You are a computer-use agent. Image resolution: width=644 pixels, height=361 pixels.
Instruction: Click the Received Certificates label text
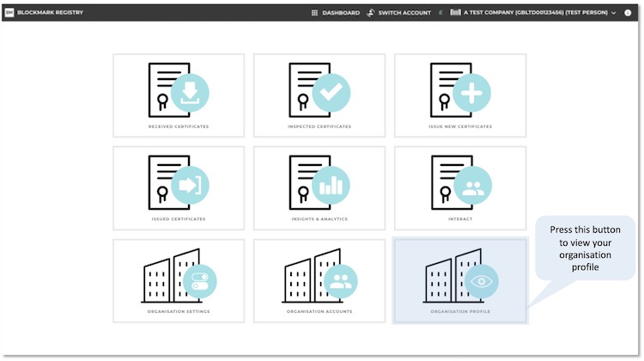(x=178, y=126)
